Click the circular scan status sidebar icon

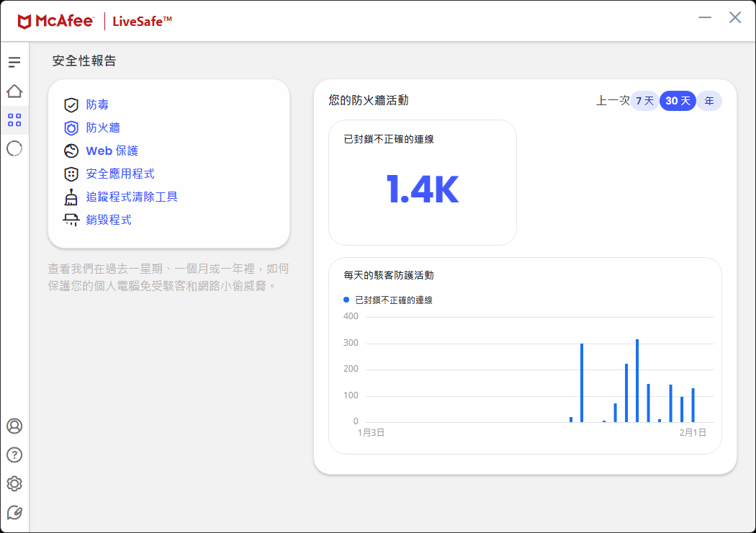[x=14, y=149]
